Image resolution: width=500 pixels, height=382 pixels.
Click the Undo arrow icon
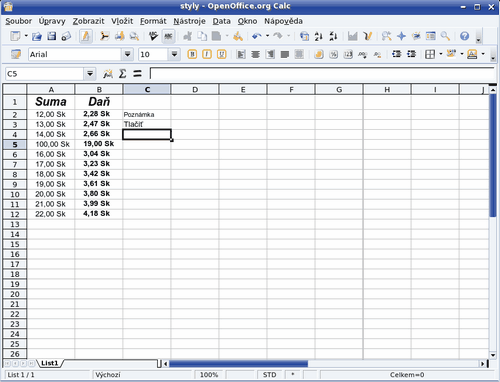point(256,36)
